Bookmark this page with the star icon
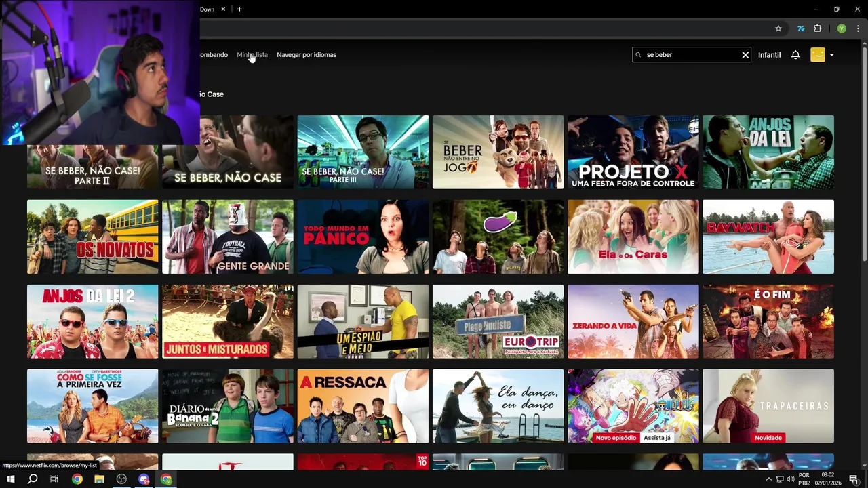868x488 pixels. click(x=778, y=28)
